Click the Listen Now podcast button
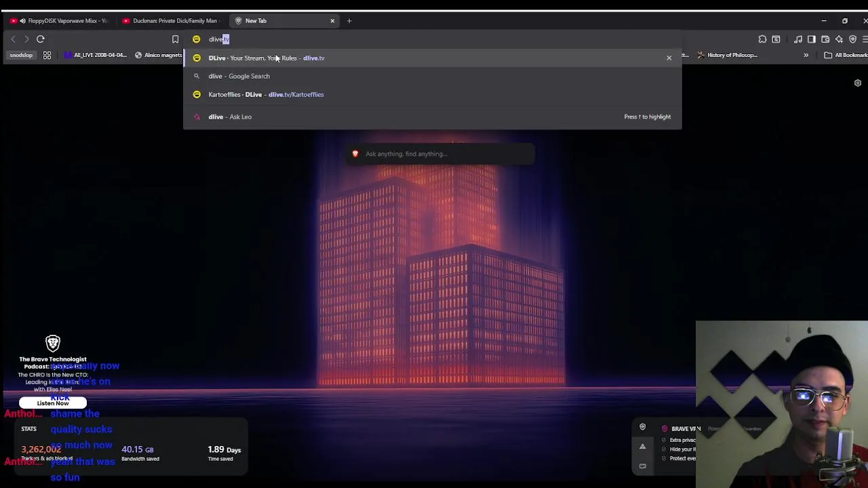868x488 pixels. pos(53,403)
